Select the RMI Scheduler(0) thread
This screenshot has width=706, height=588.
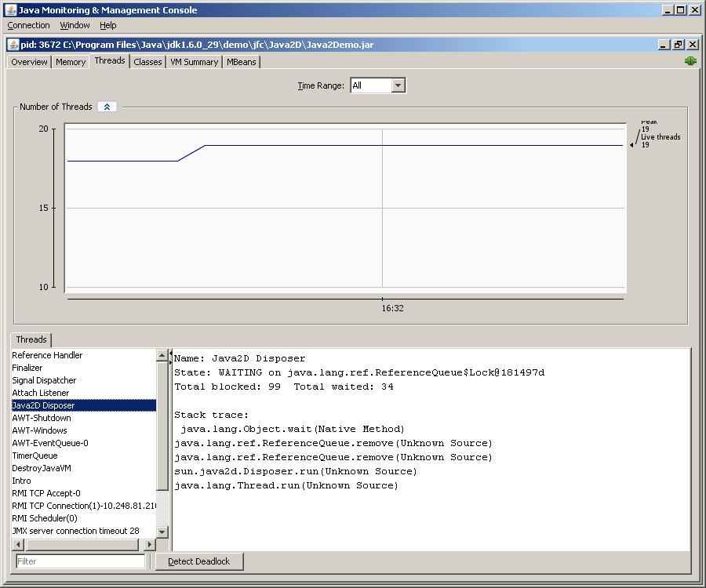tap(43, 518)
